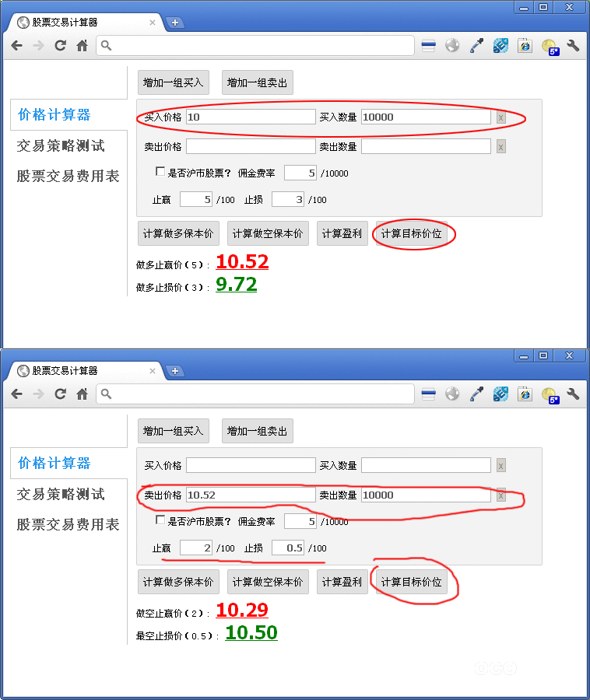Click 计算目标价位 button in top window
The width and height of the screenshot is (590, 700).
click(411, 233)
